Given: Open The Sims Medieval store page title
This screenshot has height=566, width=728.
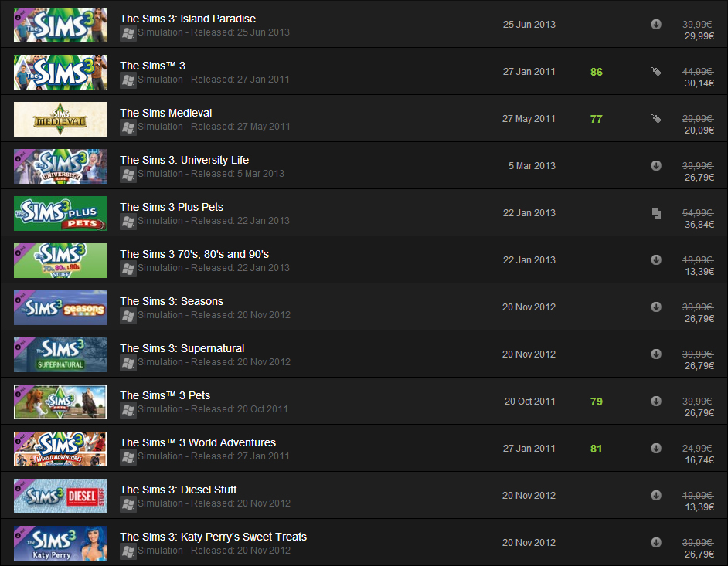Looking at the screenshot, I should click(x=165, y=113).
